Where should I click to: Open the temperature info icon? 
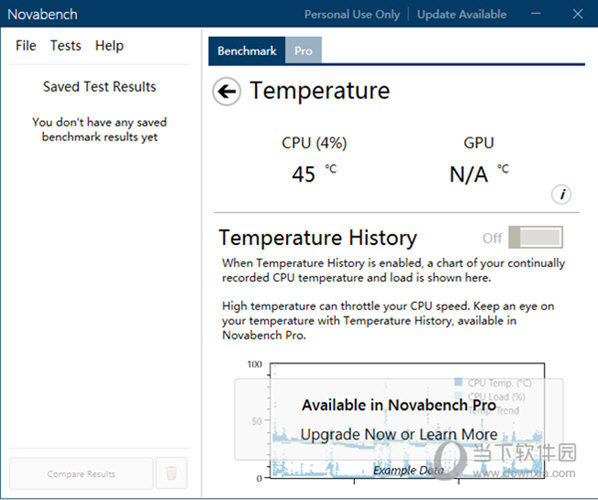pos(561,195)
